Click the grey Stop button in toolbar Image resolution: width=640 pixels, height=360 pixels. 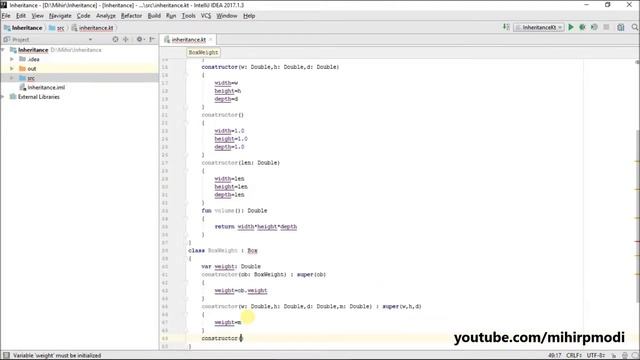pos(607,27)
